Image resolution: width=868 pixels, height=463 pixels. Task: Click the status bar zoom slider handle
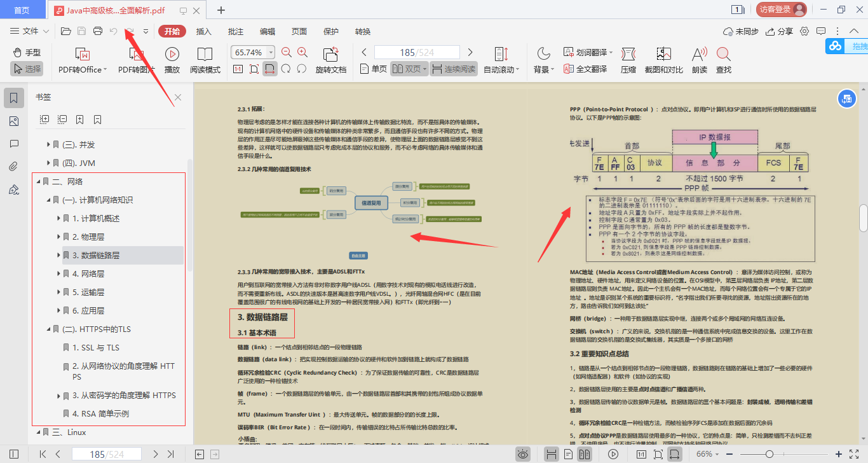click(x=769, y=454)
